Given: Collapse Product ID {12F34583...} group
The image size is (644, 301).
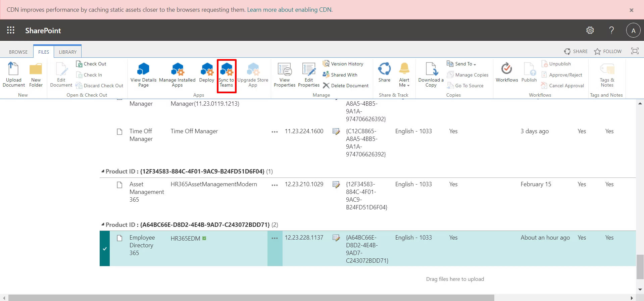Looking at the screenshot, I should pos(103,171).
